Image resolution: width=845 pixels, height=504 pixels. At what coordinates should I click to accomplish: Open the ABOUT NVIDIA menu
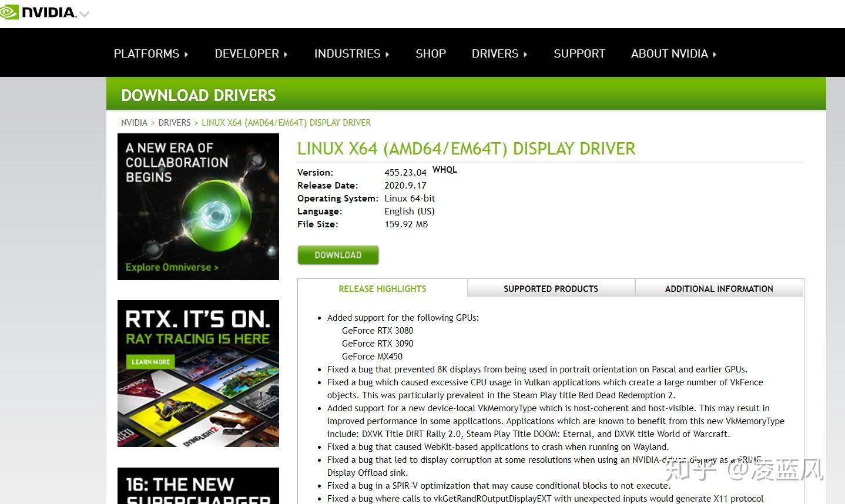pos(673,53)
